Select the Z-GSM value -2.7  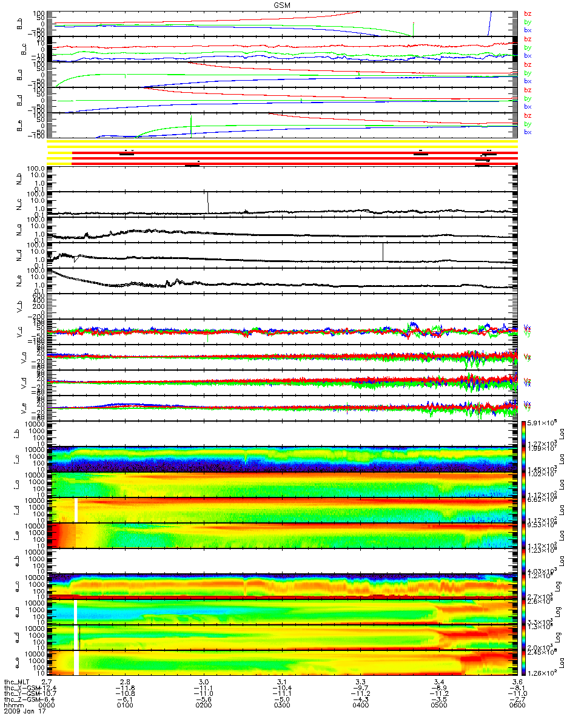coord(517,699)
